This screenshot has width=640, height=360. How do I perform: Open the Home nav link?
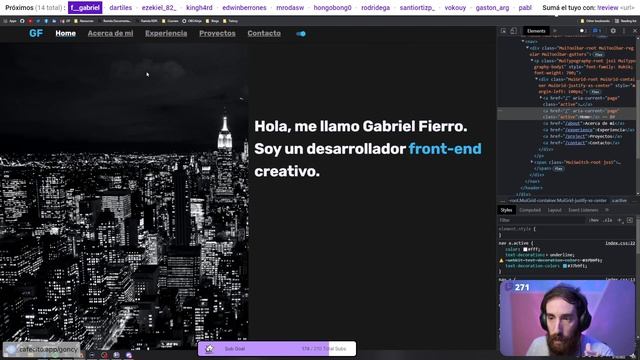pyautogui.click(x=66, y=33)
